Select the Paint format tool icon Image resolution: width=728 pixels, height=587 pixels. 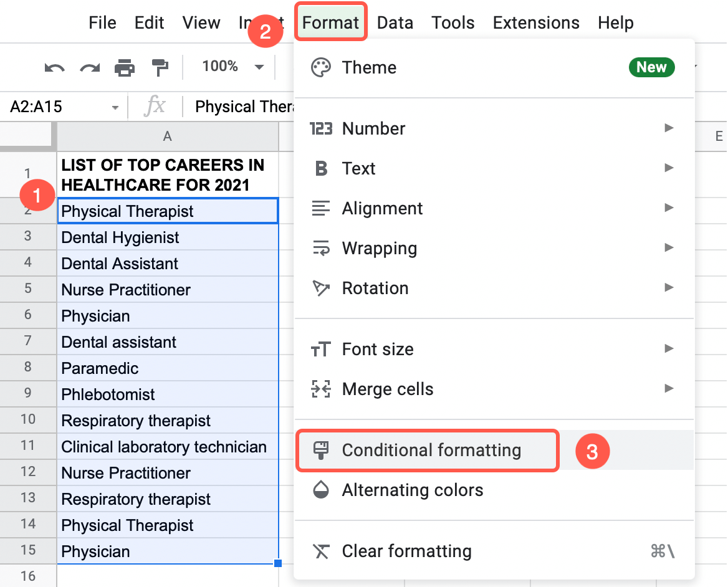(160, 67)
